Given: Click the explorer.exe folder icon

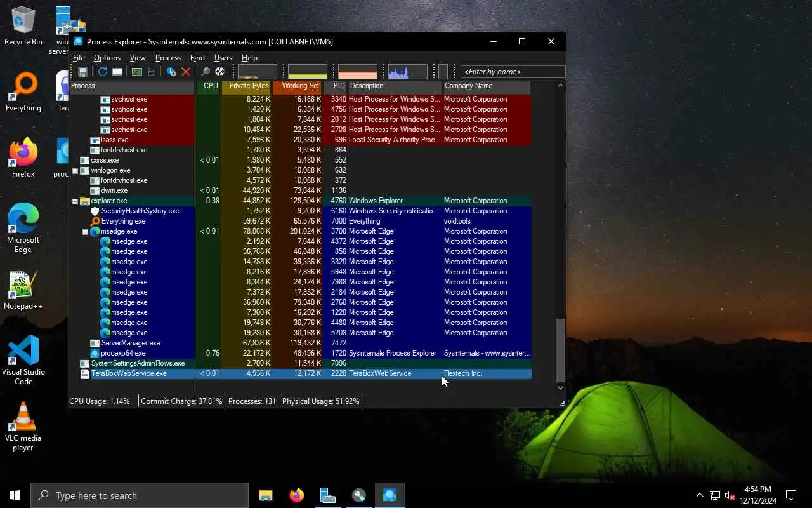Looking at the screenshot, I should coord(85,201).
